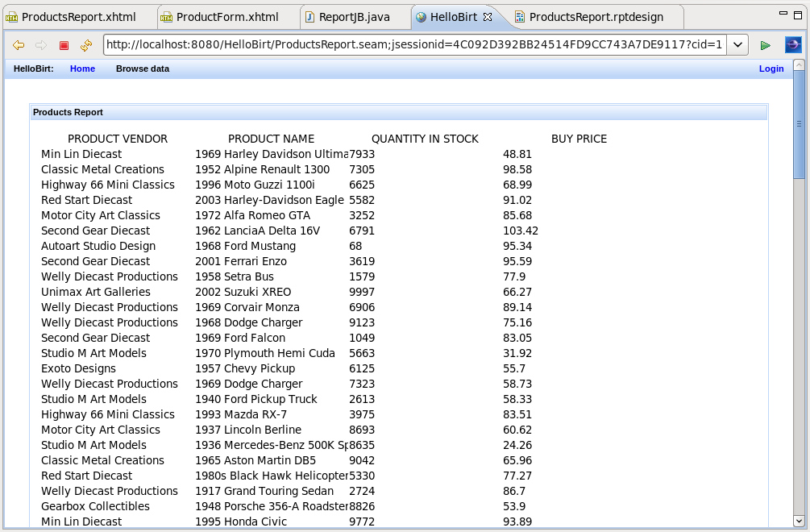Screen dimensions: 810x532
Task: Click the buy price 24.26 value
Action: click(x=517, y=445)
